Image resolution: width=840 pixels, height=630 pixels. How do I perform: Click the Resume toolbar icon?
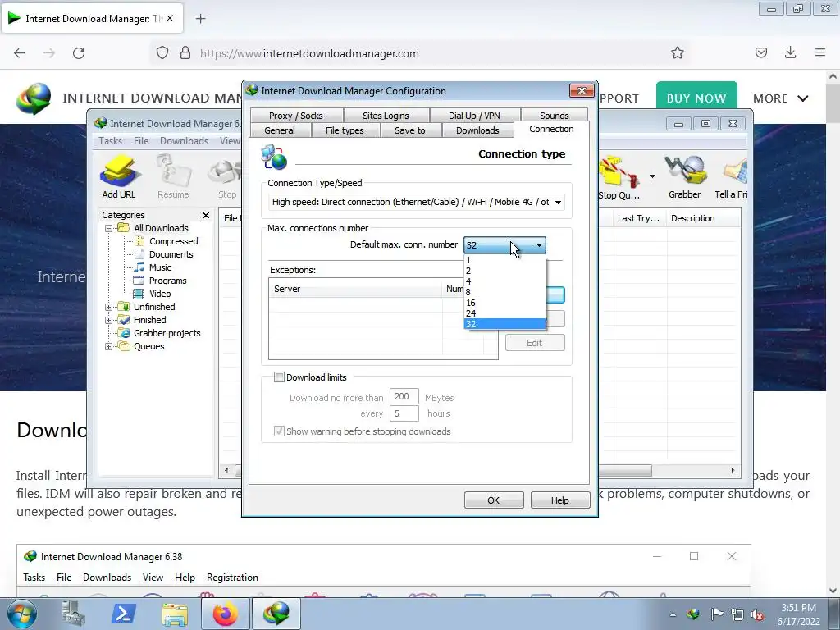pyautogui.click(x=173, y=177)
